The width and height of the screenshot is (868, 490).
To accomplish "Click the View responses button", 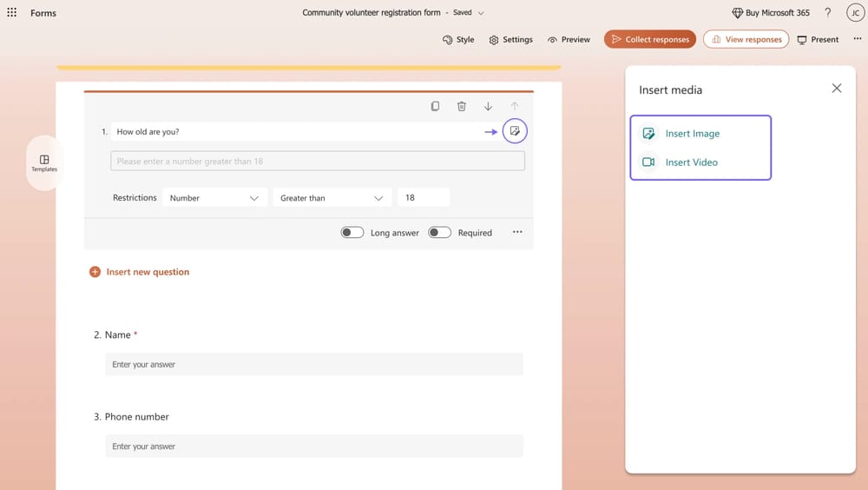I will (x=746, y=39).
